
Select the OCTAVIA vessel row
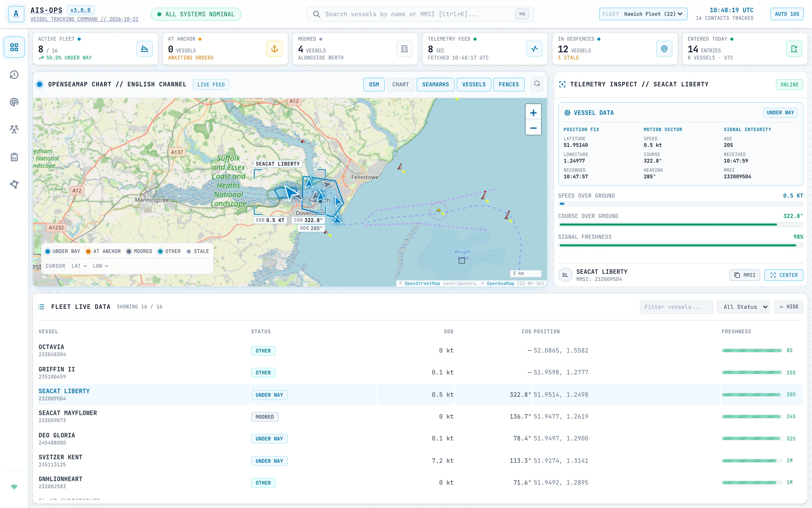420,351
